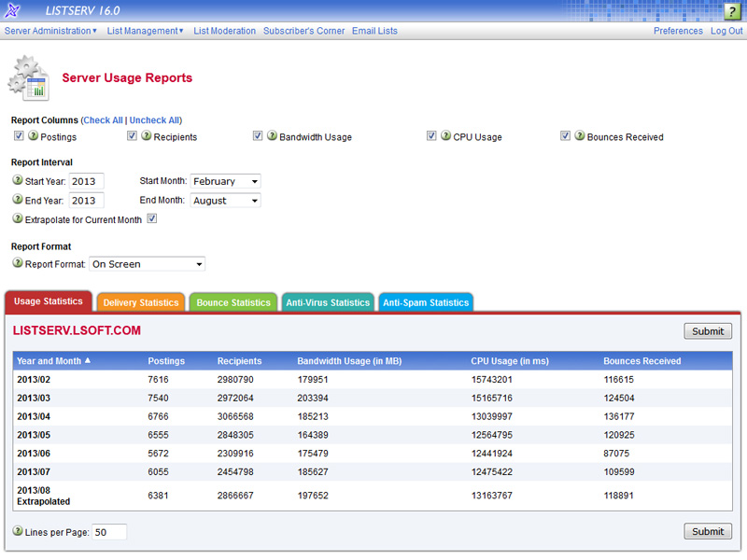Toggle the Postings checkbox
The height and width of the screenshot is (560, 747).
[x=19, y=135]
